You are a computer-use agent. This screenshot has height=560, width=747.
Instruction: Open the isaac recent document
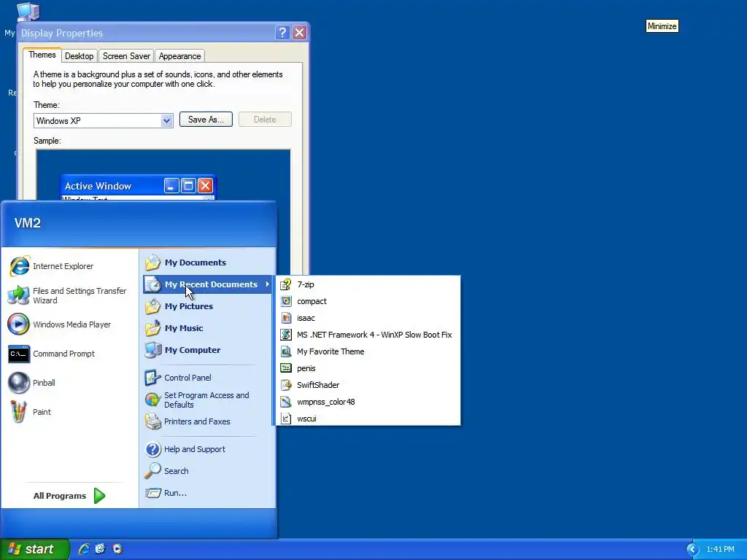[x=368, y=318]
